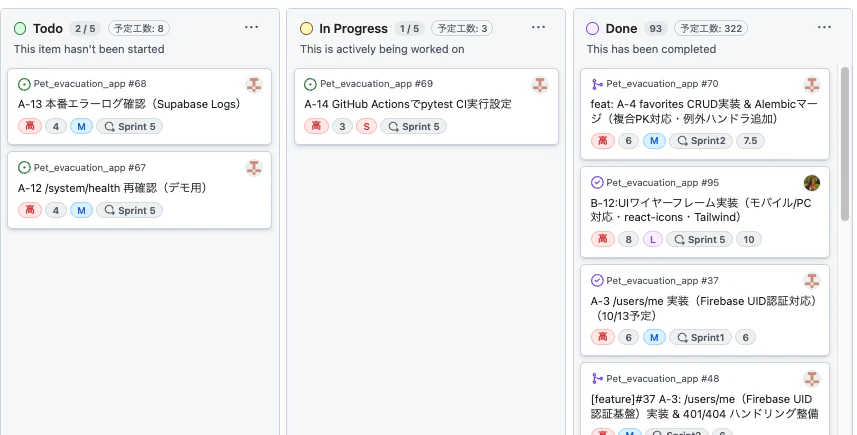
Task: Click the closed issue icon on card #95
Action: click(x=597, y=183)
